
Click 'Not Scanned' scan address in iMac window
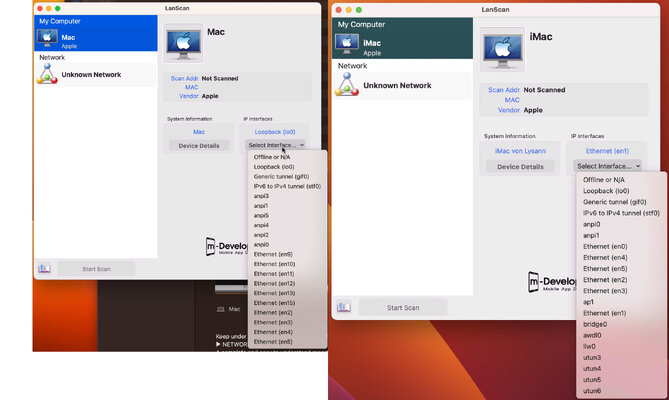(x=544, y=90)
